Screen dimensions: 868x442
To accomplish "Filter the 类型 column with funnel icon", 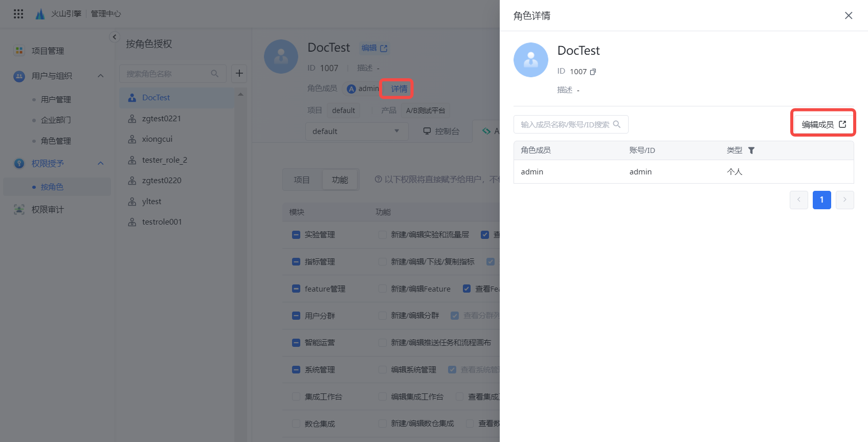I will (x=751, y=150).
